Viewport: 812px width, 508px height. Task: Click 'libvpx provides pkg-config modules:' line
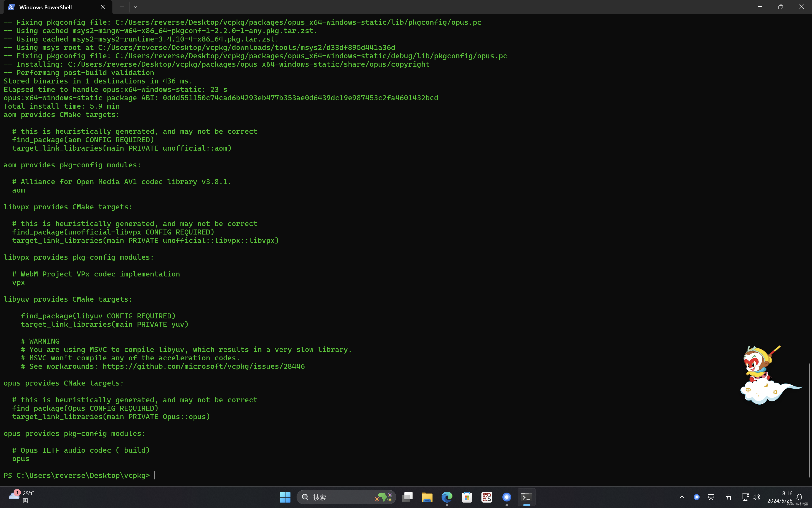79,257
